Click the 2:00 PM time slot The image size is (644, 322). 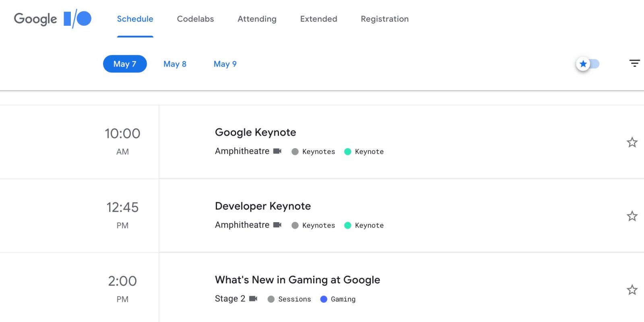click(x=122, y=289)
